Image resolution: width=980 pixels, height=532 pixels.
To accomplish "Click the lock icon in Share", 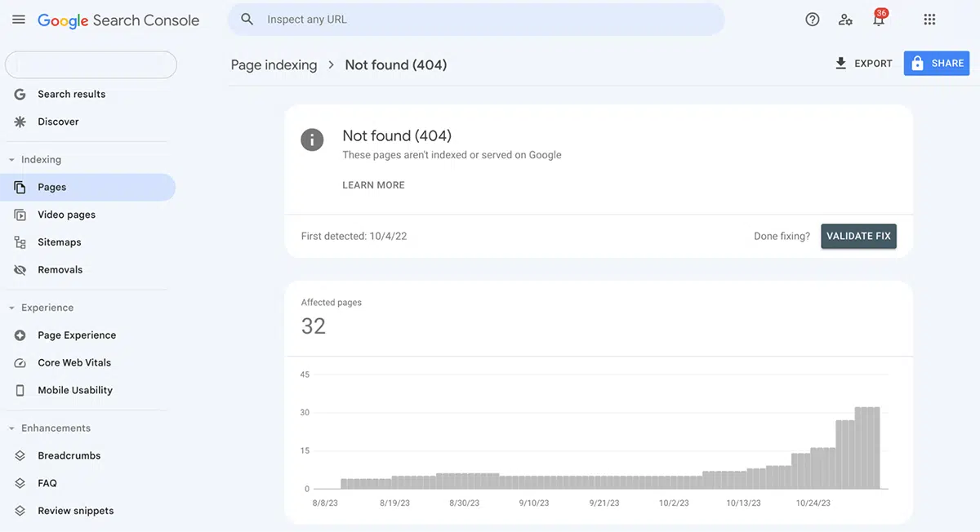I will click(917, 63).
